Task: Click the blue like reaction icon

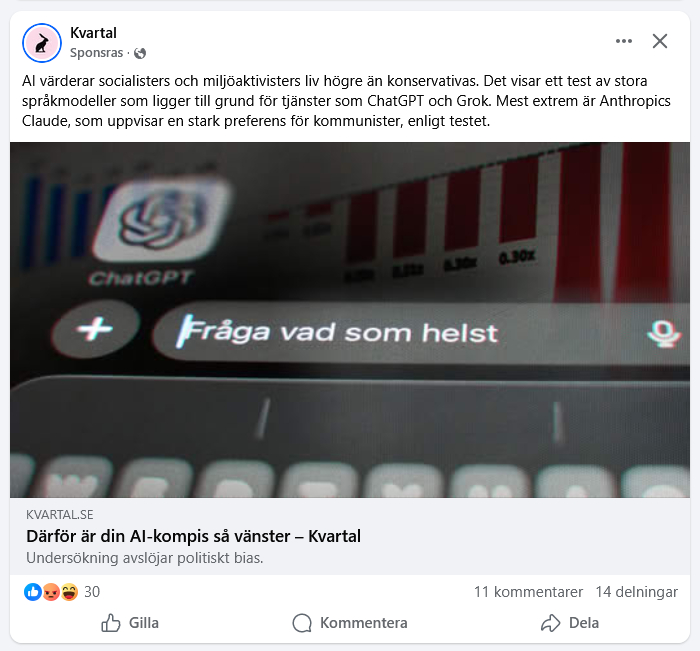Action: (33, 592)
